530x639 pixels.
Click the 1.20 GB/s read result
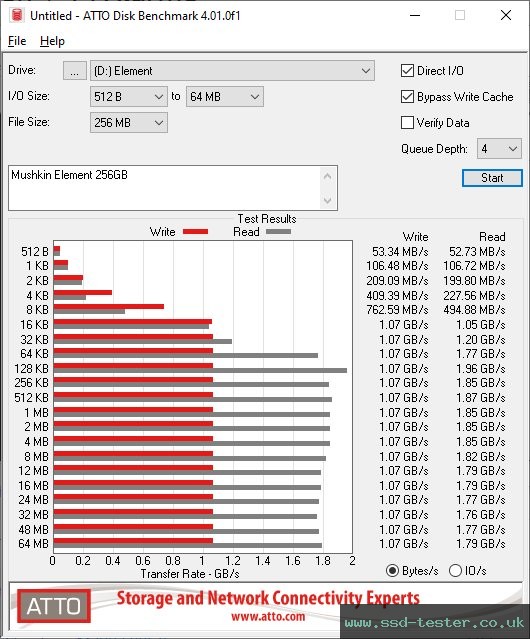481,339
